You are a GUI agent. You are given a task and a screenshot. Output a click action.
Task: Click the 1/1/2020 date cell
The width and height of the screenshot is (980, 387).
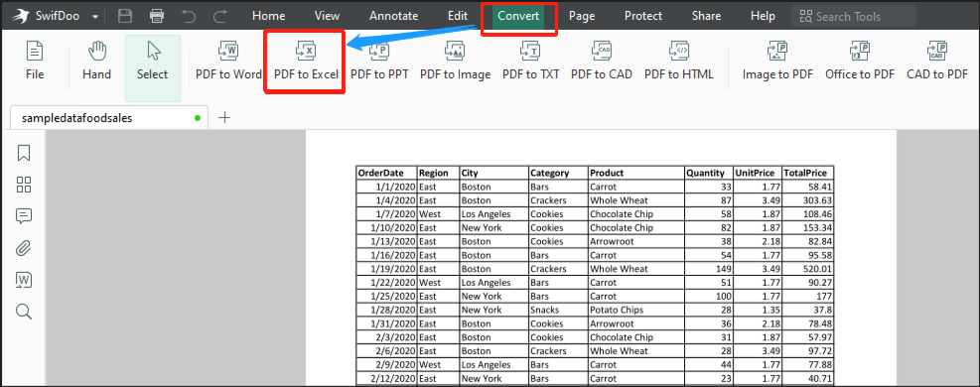386,187
